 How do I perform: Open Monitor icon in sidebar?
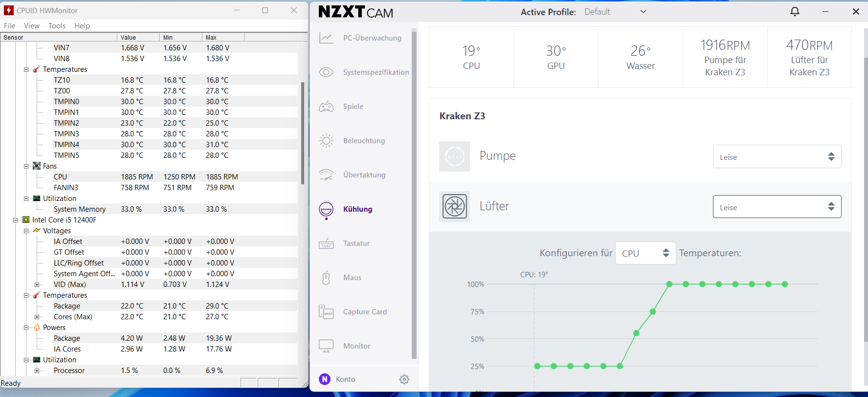(326, 346)
